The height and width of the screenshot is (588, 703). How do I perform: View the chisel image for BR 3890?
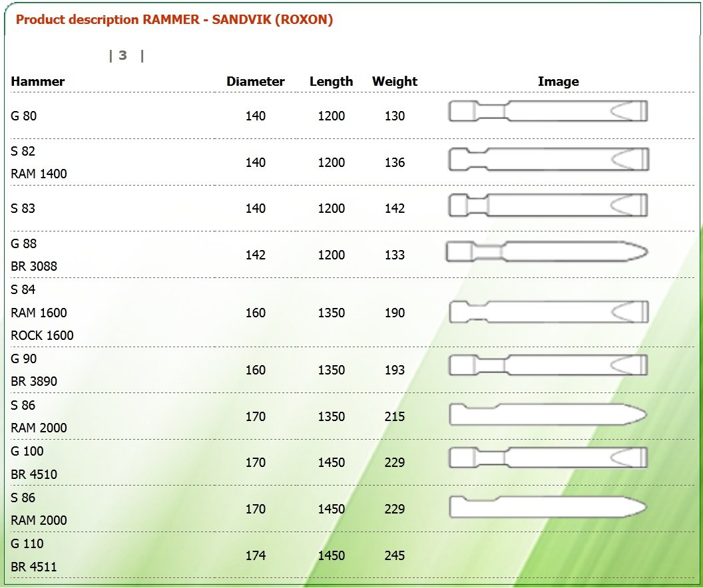point(549,365)
